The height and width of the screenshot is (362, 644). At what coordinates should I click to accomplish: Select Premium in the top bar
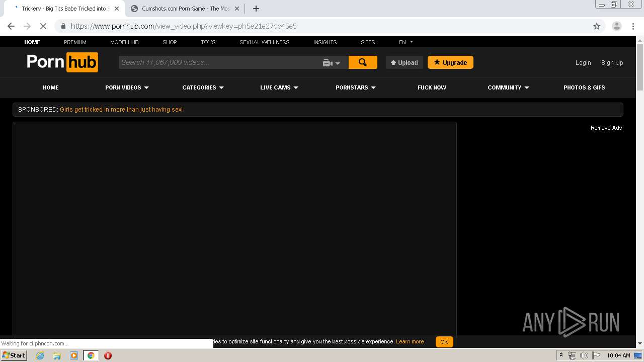(x=75, y=42)
